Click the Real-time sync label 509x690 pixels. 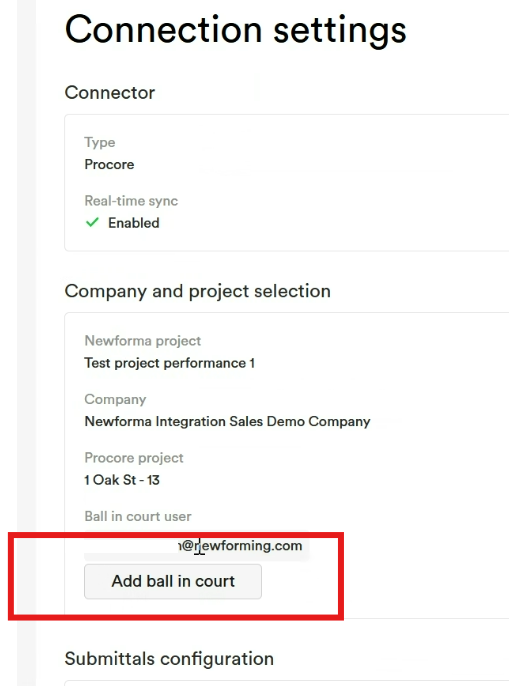[131, 201]
